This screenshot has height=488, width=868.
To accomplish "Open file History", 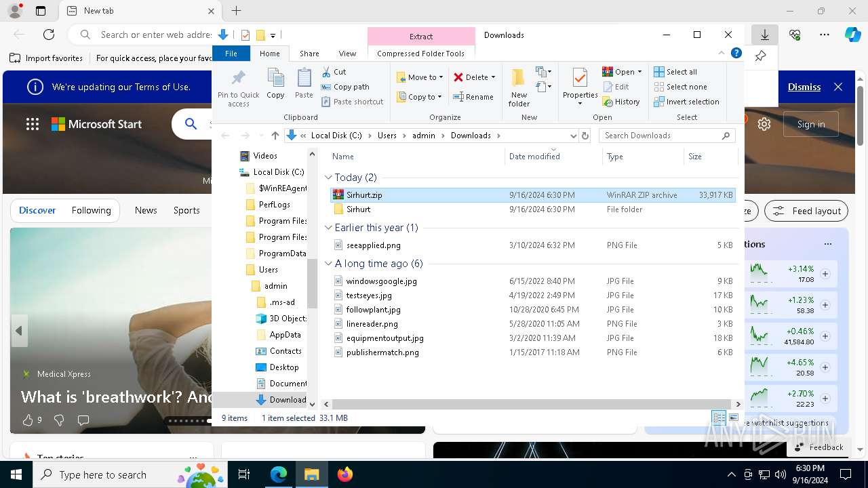I will pyautogui.click(x=621, y=102).
